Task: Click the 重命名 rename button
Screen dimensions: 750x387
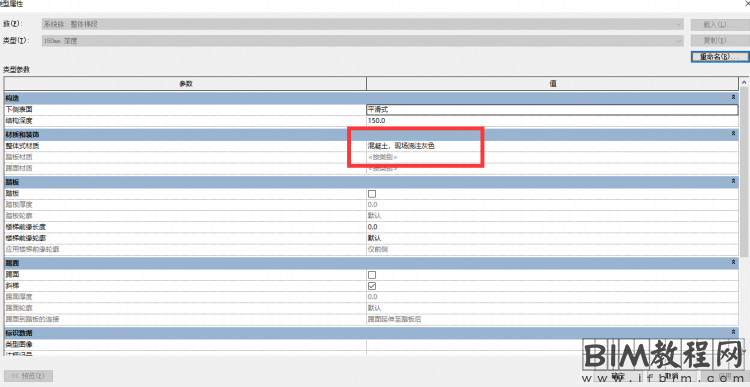Action: (x=719, y=56)
